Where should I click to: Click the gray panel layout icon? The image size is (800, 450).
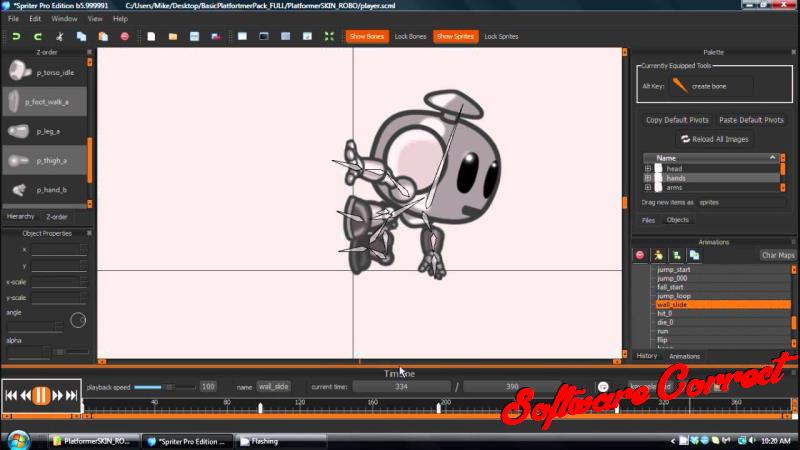[286, 36]
